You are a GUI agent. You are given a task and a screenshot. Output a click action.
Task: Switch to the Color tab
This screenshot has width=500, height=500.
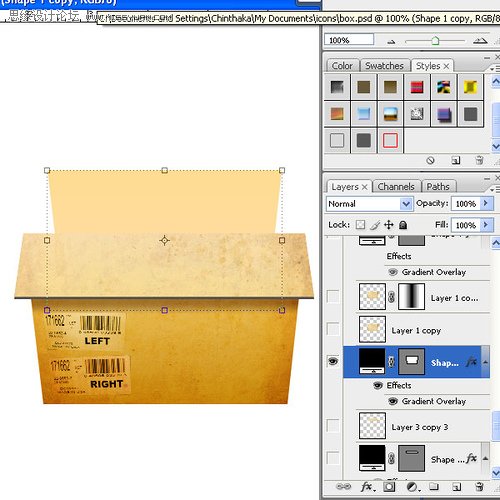342,66
